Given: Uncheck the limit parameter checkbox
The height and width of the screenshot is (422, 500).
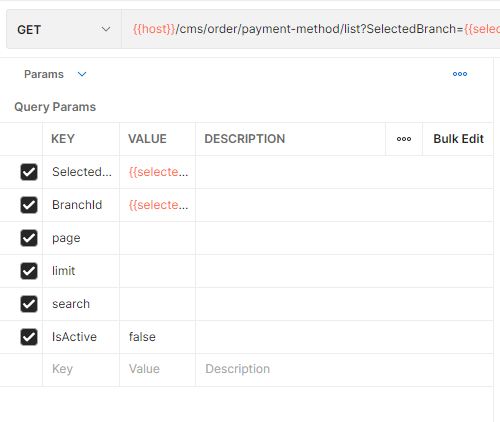Looking at the screenshot, I should 29,271.
